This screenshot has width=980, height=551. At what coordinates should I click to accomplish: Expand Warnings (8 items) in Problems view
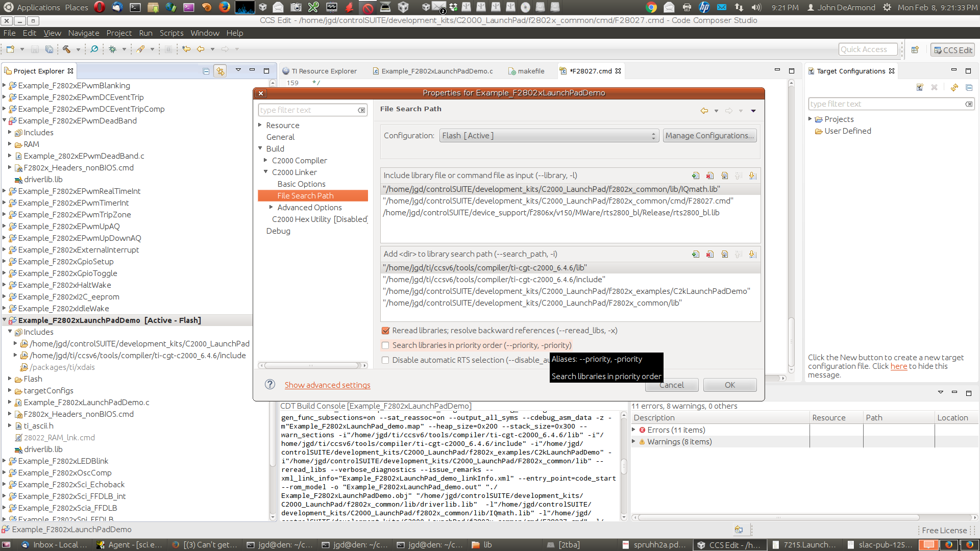[x=633, y=442]
